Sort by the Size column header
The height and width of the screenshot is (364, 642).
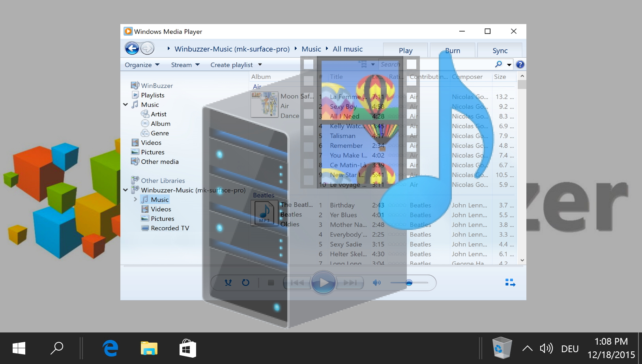pos(500,77)
